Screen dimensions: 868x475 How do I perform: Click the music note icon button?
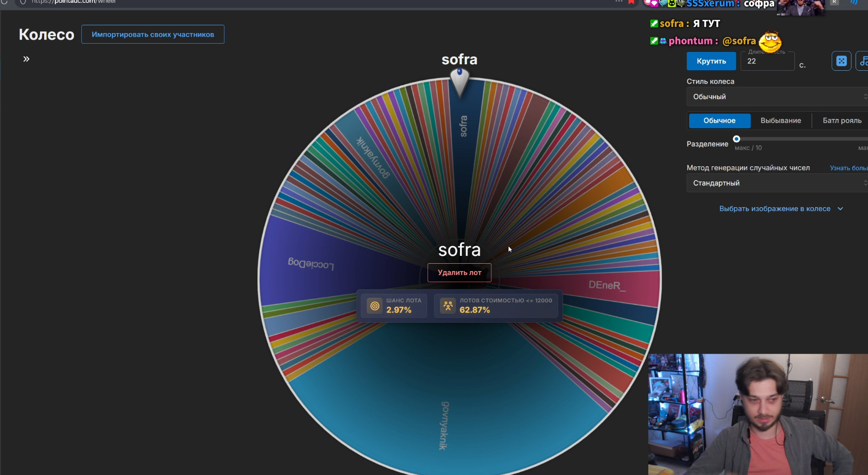coord(862,61)
